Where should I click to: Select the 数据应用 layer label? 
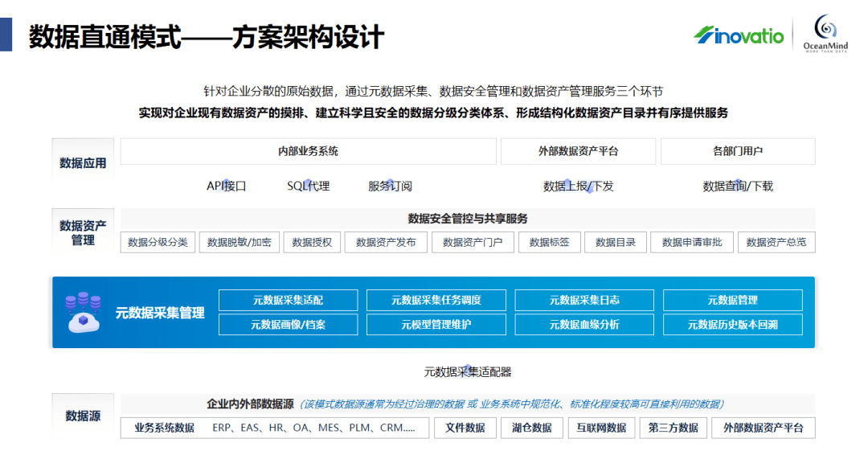[83, 163]
